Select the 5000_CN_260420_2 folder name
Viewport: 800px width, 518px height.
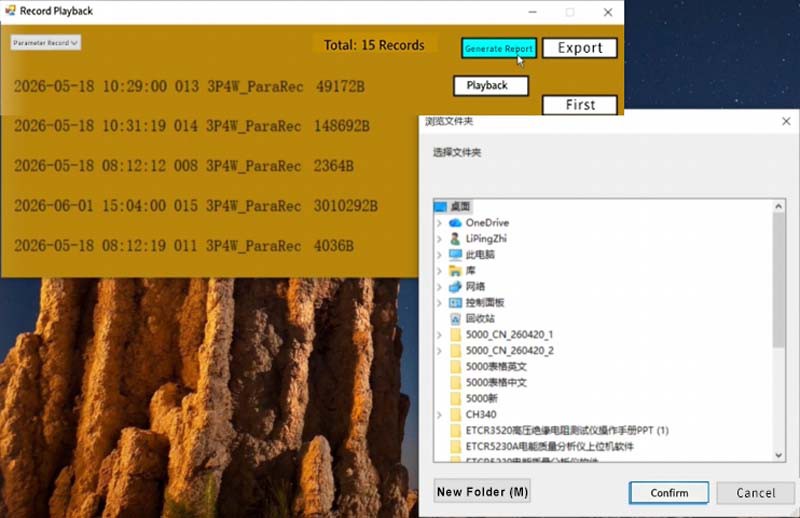509,351
